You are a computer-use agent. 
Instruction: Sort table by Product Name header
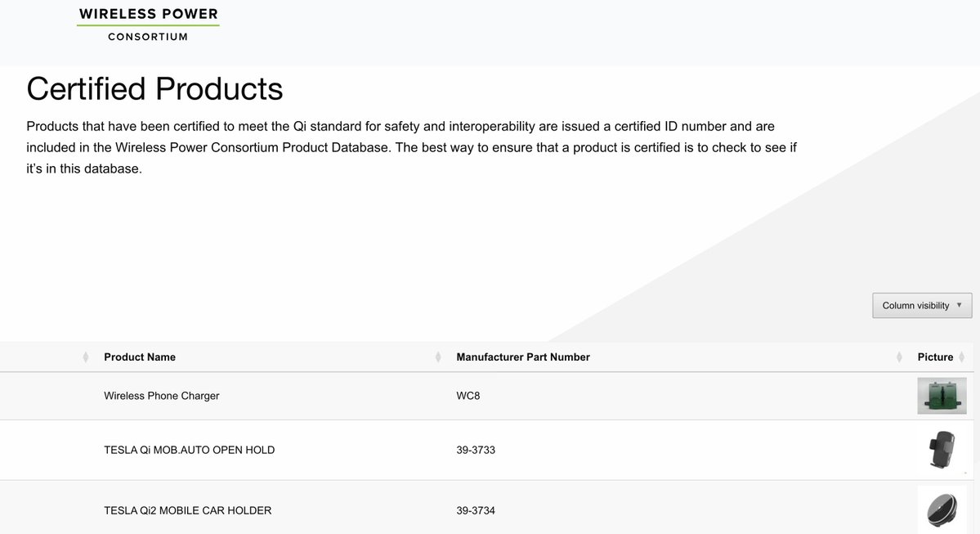[140, 357]
